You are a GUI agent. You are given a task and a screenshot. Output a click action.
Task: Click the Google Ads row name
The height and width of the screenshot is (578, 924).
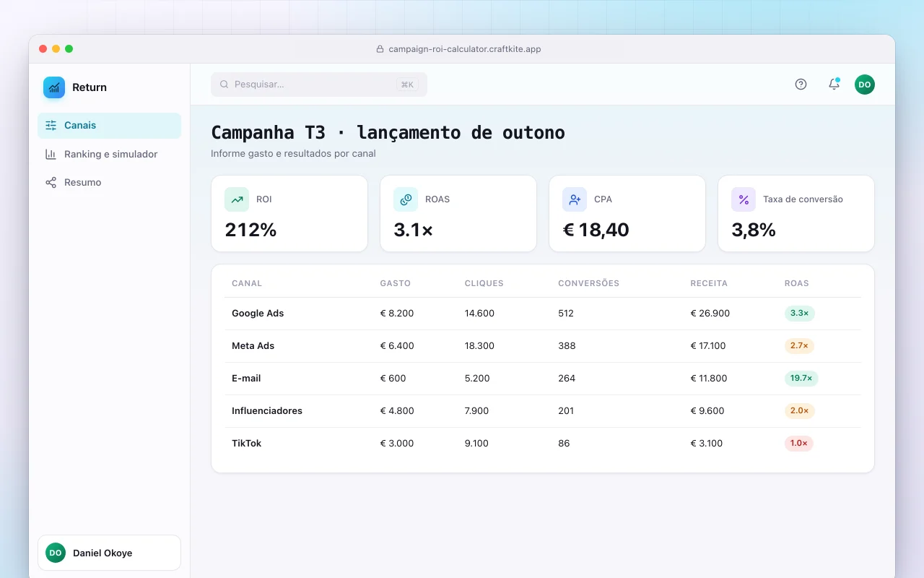[x=258, y=314]
